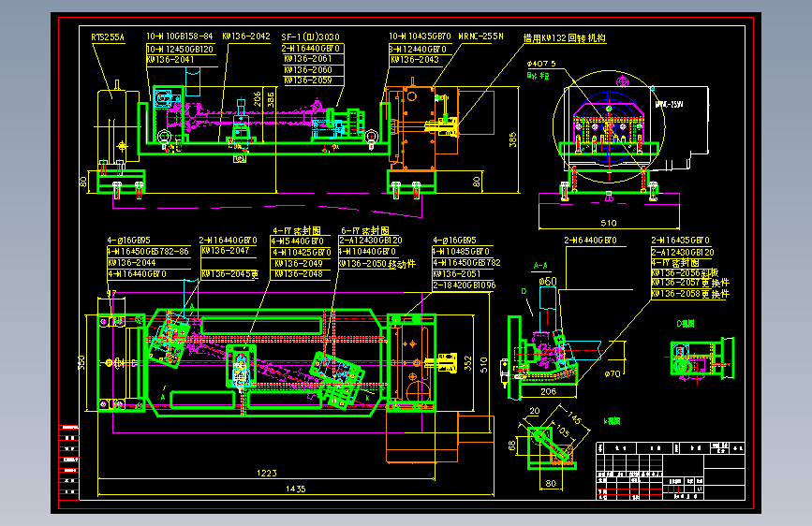Click the KW136-2042 part number
Image resolution: width=812 pixels, height=526 pixels.
pos(246,37)
